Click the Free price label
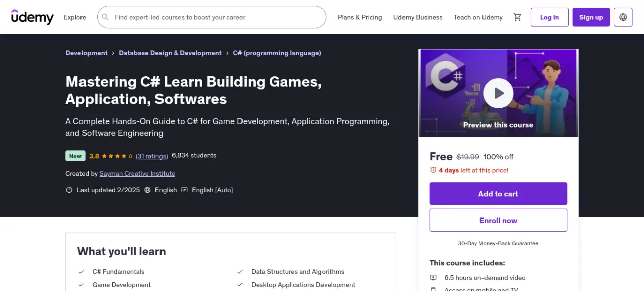Screen dimensions: 644x291 [441, 156]
